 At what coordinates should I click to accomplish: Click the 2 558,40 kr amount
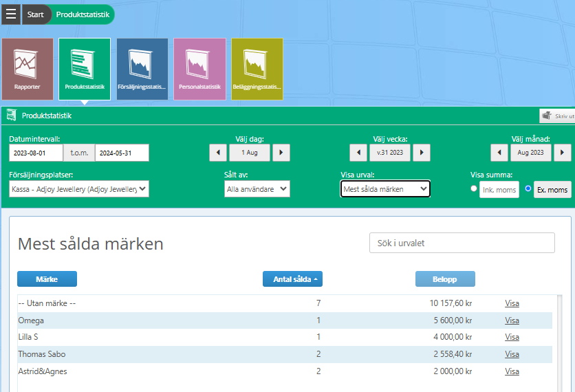coord(453,354)
